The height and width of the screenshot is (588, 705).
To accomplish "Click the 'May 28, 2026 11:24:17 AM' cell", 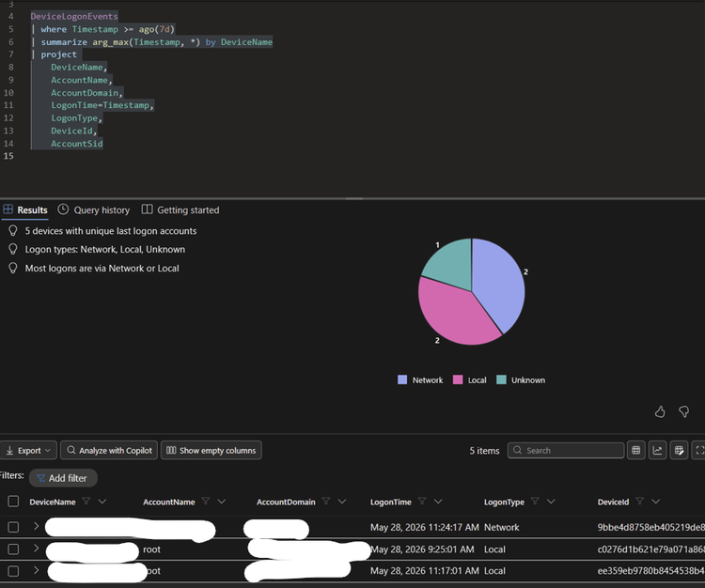I will point(425,527).
